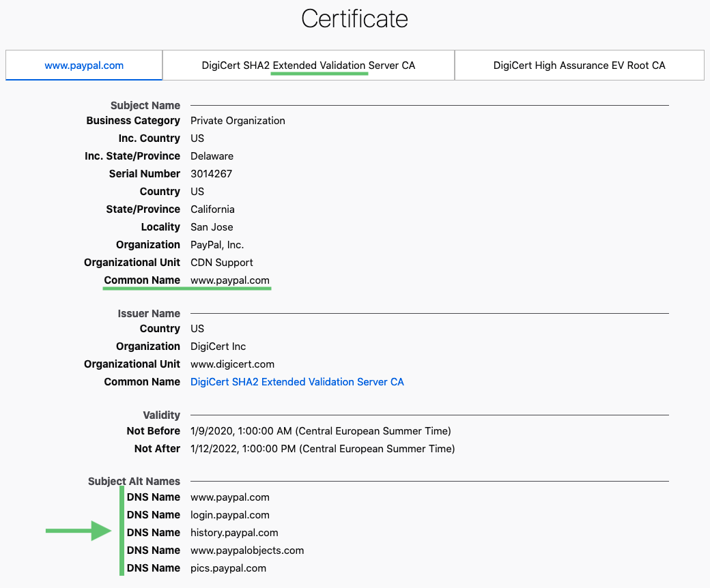
Task: Switch to DigiCert SHA2 Extended Validation Server CA tab
Action: 309,65
